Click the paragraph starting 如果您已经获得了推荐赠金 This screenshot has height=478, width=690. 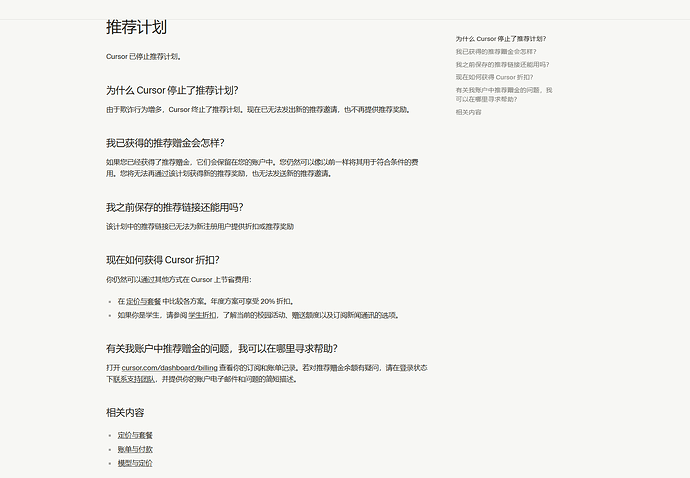262,168
